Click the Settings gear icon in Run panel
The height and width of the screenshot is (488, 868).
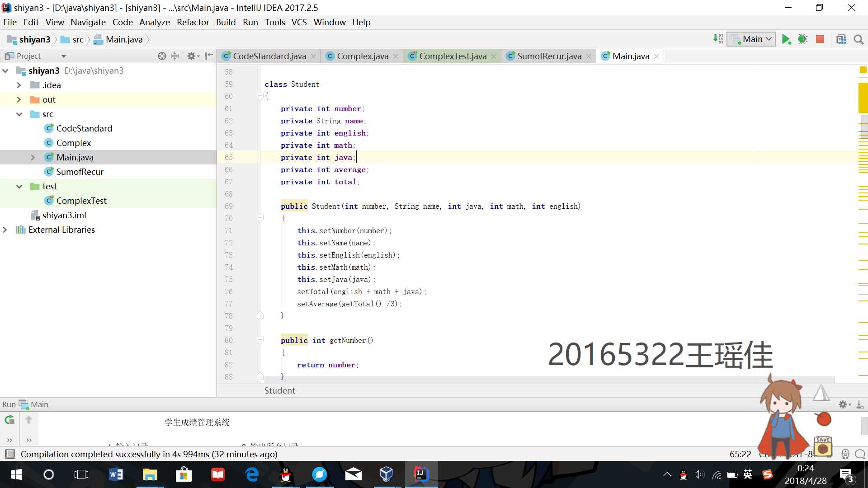pyautogui.click(x=843, y=404)
